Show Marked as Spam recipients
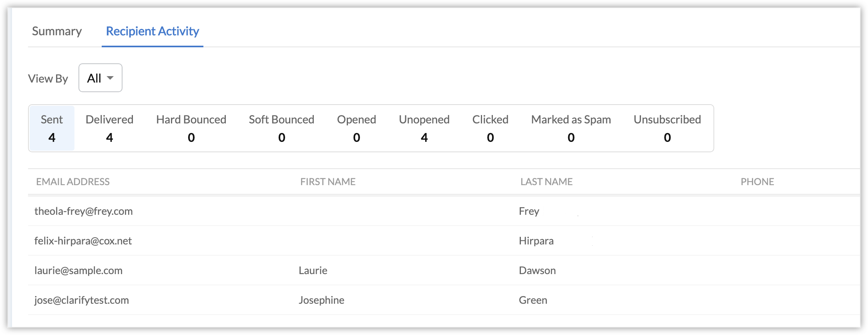 pyautogui.click(x=571, y=128)
